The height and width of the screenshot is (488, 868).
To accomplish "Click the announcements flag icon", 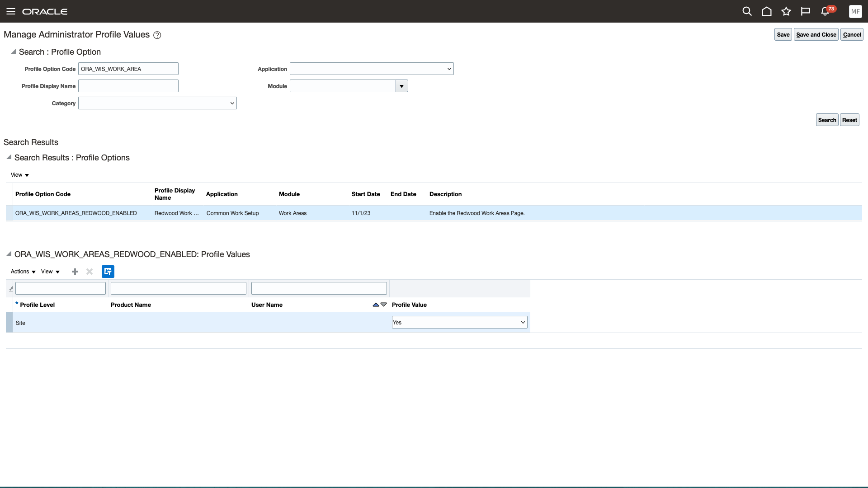I will (805, 11).
